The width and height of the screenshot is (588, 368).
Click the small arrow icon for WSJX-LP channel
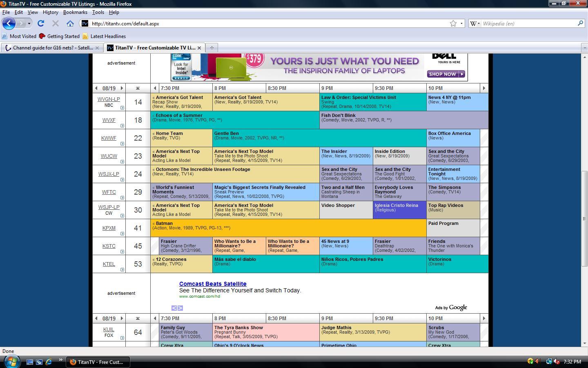pos(122,180)
